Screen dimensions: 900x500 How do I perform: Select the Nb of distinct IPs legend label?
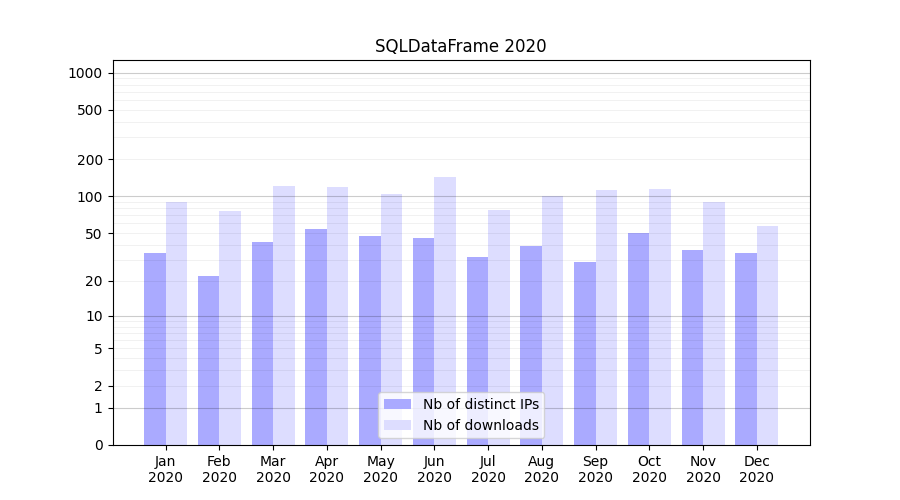click(x=480, y=404)
